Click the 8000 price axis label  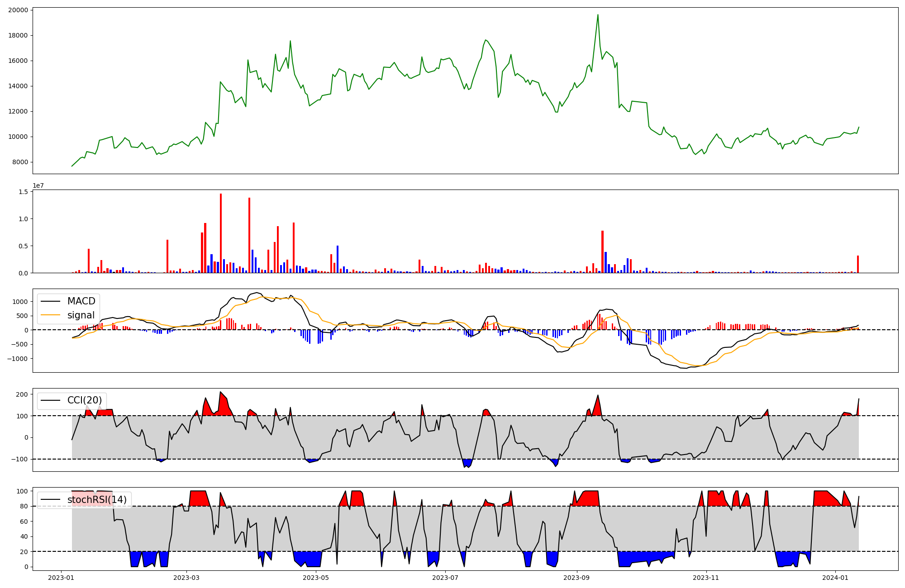[x=20, y=162]
